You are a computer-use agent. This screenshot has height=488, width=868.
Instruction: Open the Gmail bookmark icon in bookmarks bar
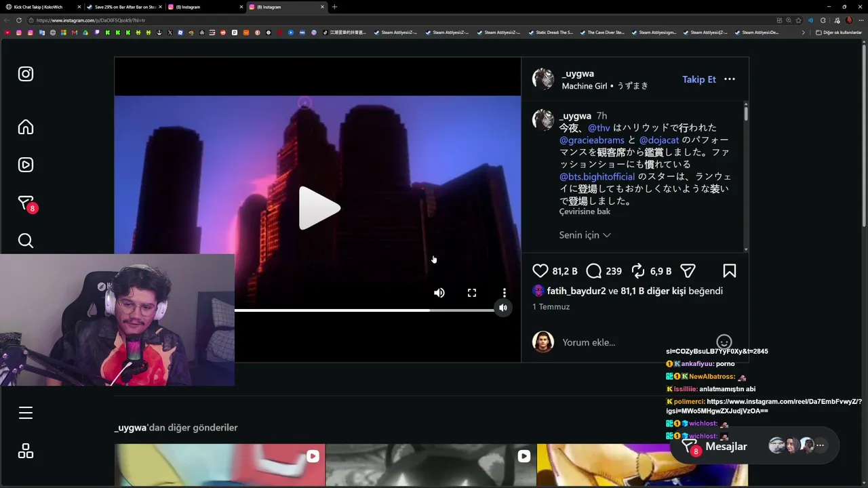click(75, 33)
